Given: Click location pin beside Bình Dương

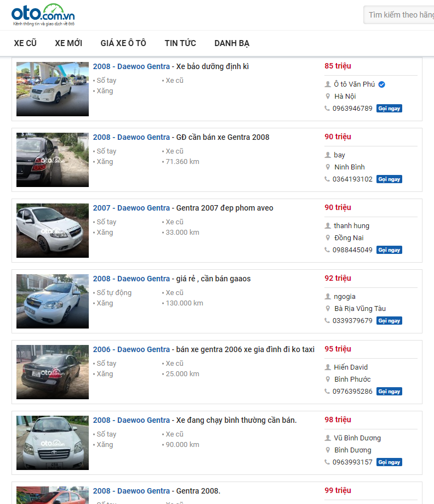Looking at the screenshot, I should (328, 450).
